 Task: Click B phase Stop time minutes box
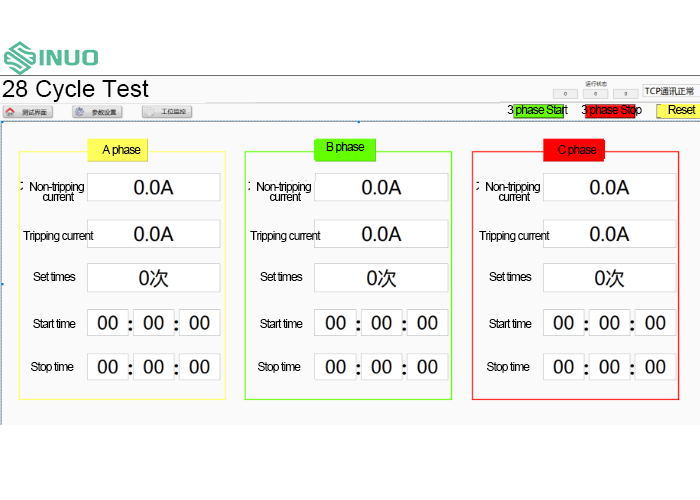[381, 367]
